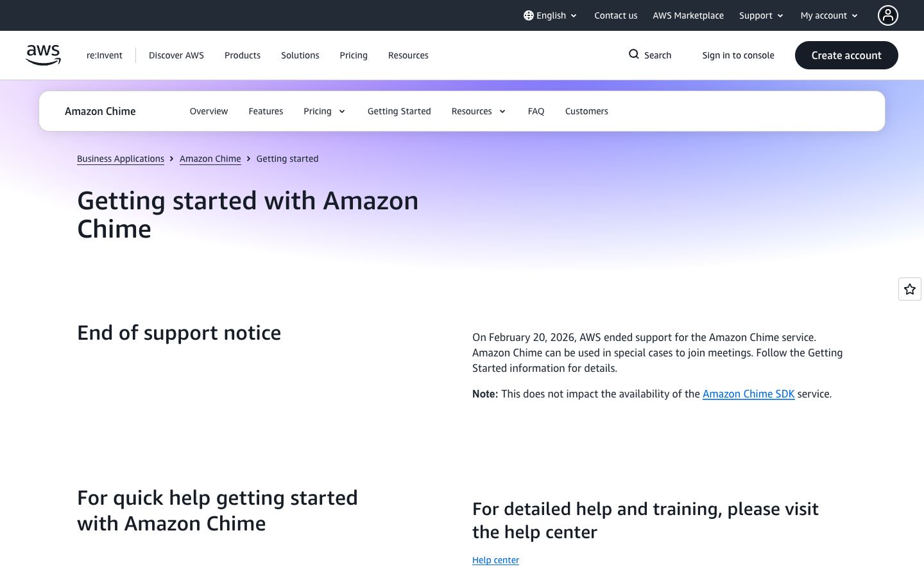
Task: Click Sign in to console
Action: tap(738, 55)
